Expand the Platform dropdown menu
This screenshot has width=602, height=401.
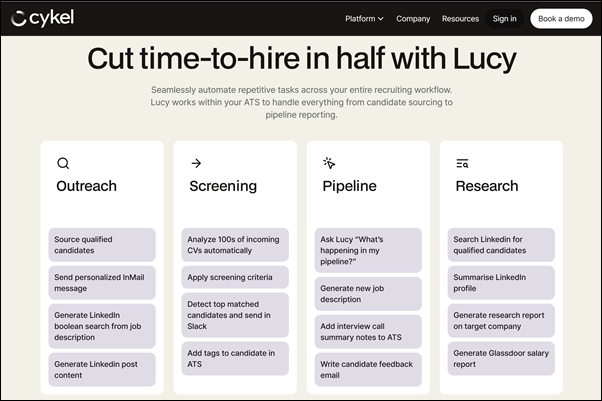coord(365,18)
